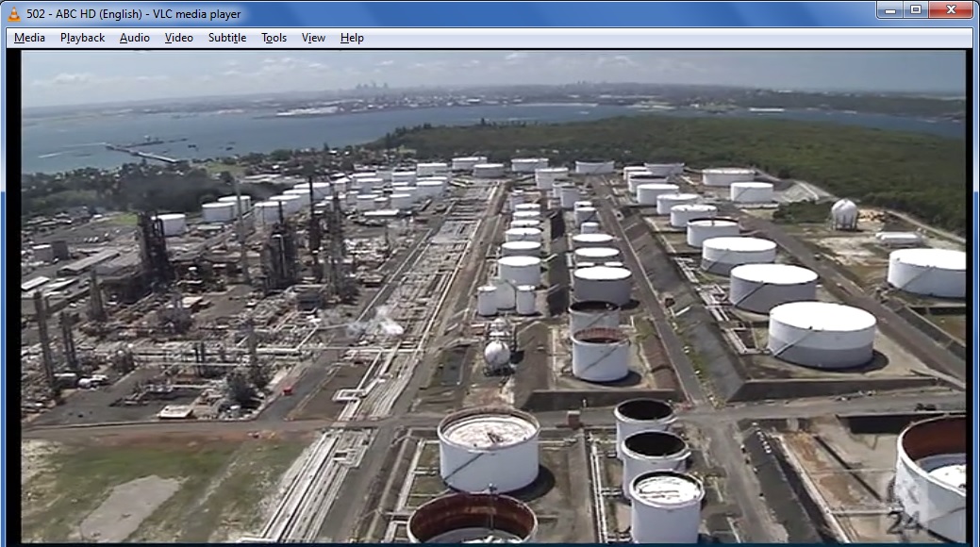Open the Playback menu

click(82, 38)
